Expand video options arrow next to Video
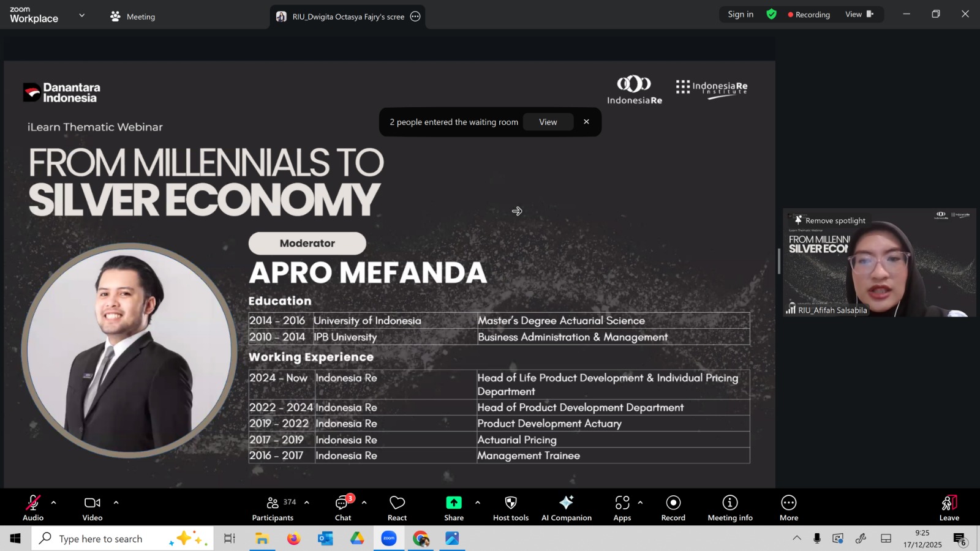This screenshot has width=980, height=551. point(116,503)
